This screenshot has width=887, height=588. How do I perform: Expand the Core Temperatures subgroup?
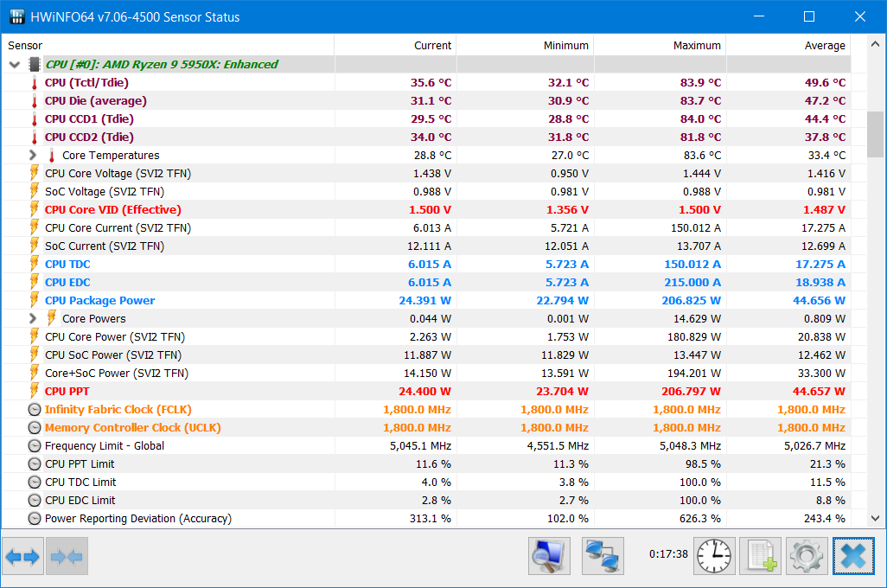33,155
